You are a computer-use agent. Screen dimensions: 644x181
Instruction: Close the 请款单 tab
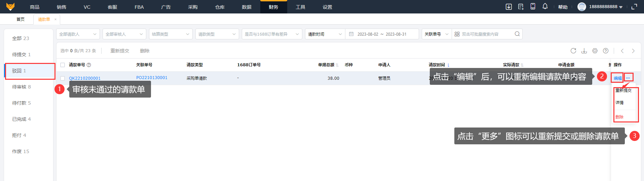click(55, 19)
